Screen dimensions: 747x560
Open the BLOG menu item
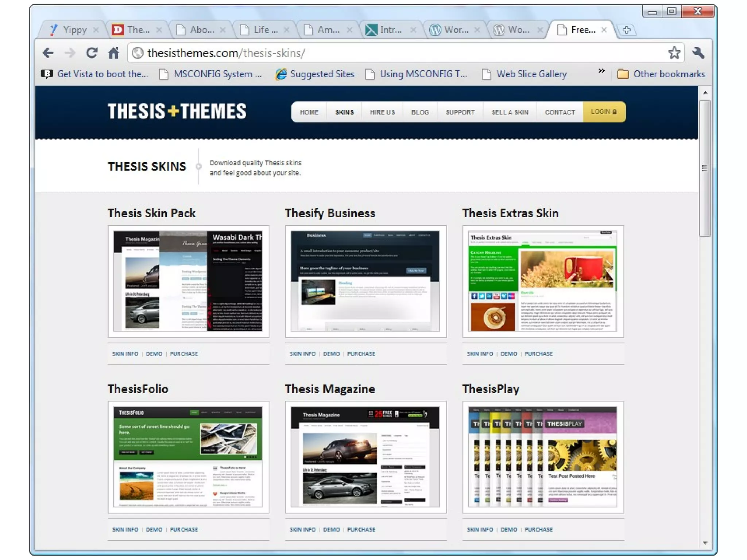coord(420,112)
